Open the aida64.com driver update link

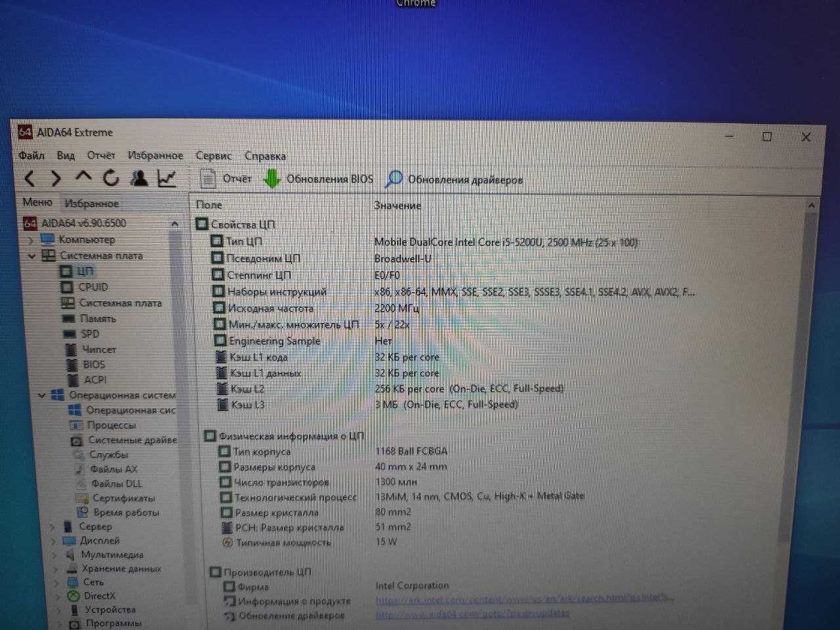(472, 614)
